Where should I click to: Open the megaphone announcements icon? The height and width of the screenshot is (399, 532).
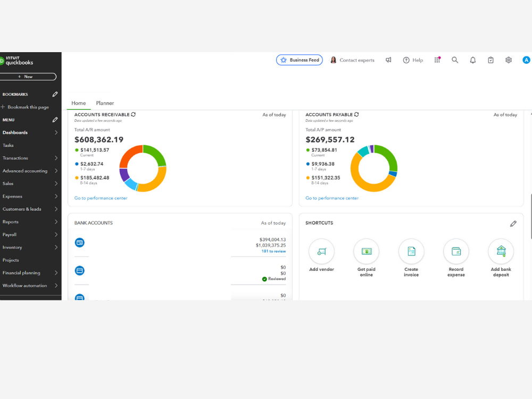coord(388,60)
